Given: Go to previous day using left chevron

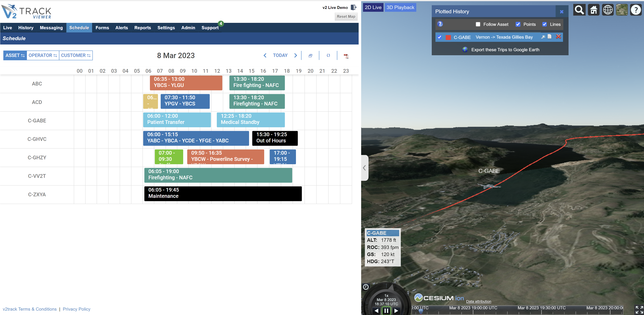Looking at the screenshot, I should point(265,55).
